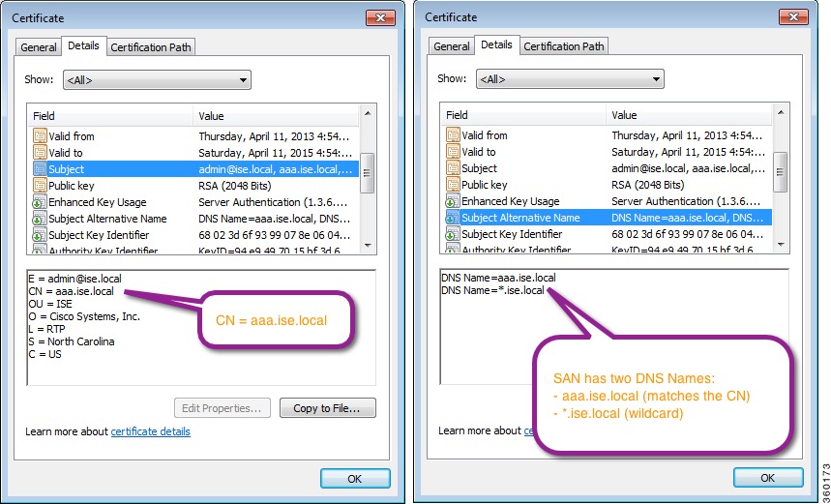Close the left Certificate window

pos(380,17)
